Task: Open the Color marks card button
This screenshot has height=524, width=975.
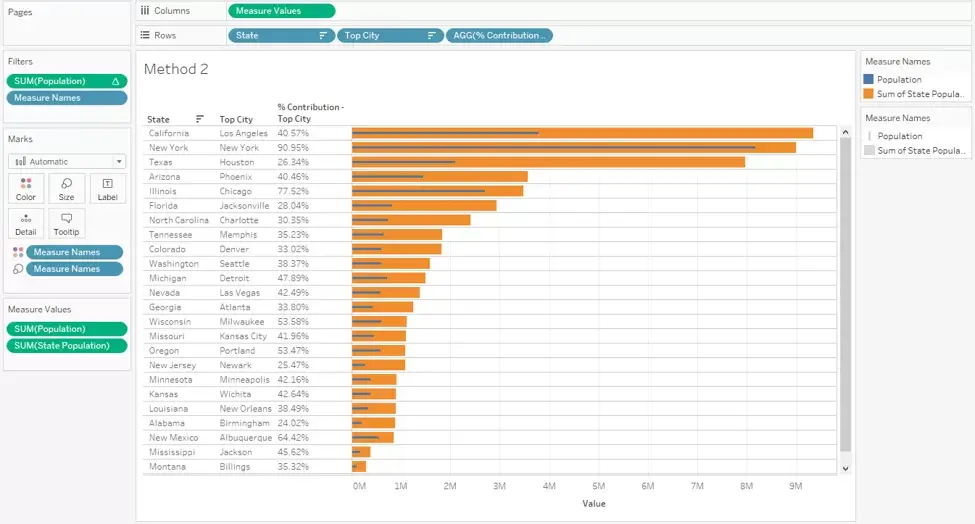Action: click(x=25, y=188)
